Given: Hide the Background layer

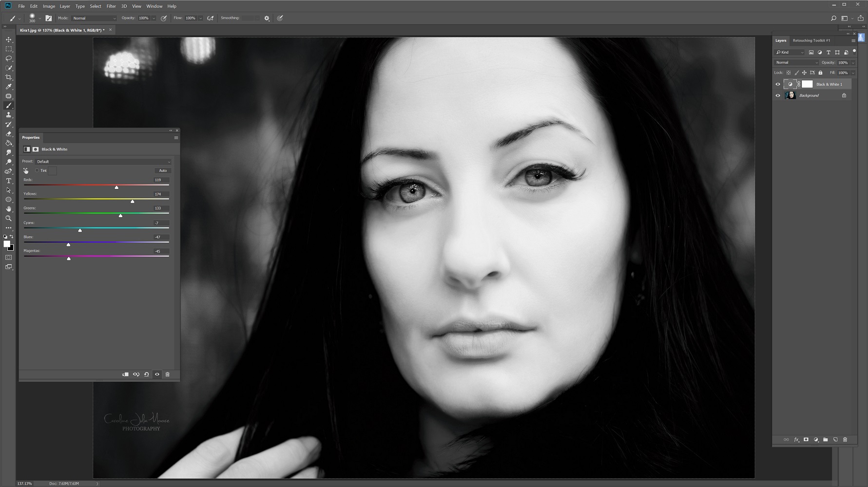Looking at the screenshot, I should pos(778,95).
